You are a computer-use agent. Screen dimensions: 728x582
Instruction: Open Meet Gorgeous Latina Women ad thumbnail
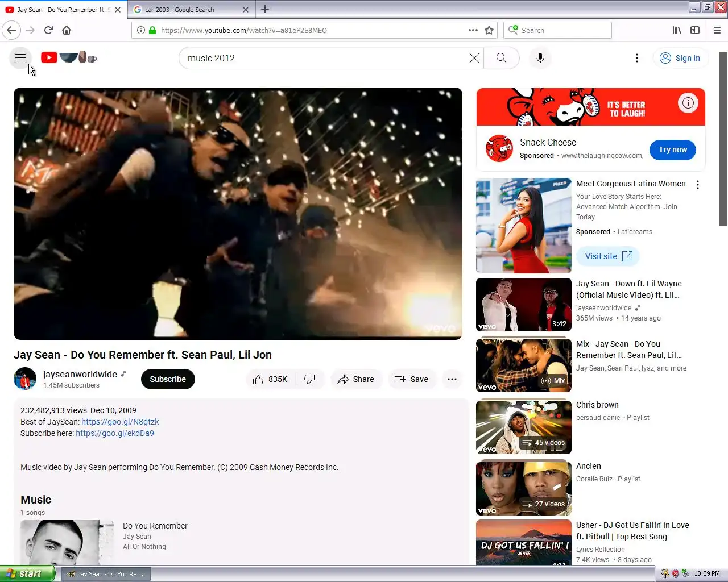point(524,226)
